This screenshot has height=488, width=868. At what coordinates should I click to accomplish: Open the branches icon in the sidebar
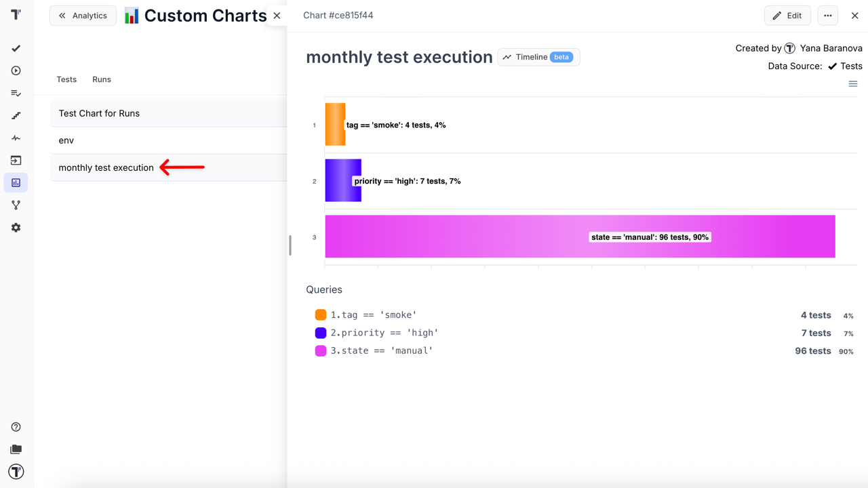(16, 205)
